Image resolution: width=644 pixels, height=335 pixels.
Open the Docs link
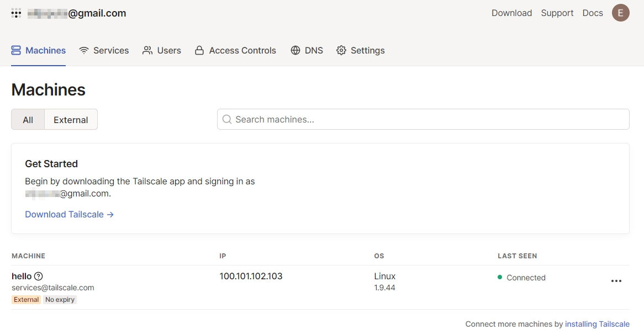click(x=593, y=13)
